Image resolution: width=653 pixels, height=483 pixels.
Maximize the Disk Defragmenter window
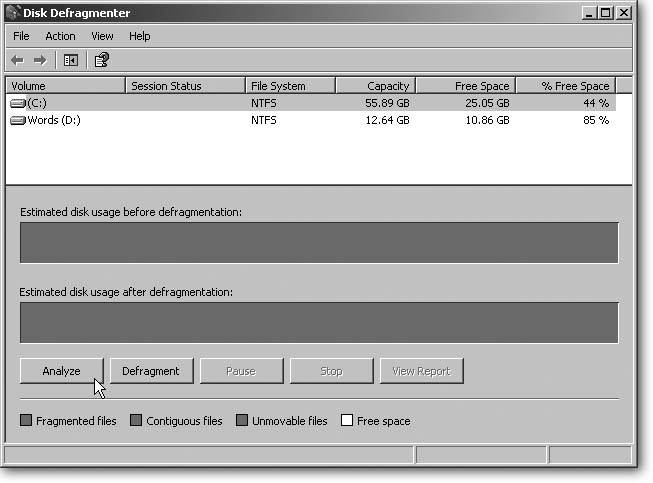[x=606, y=13]
